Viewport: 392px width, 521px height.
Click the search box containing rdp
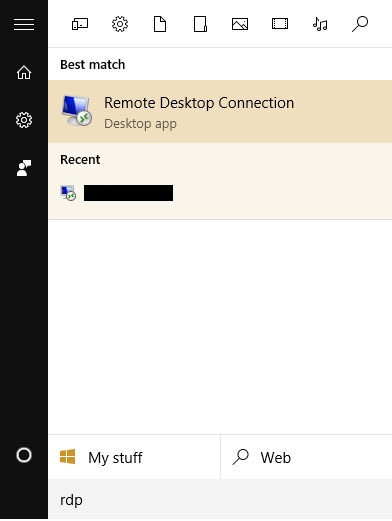tap(220, 500)
